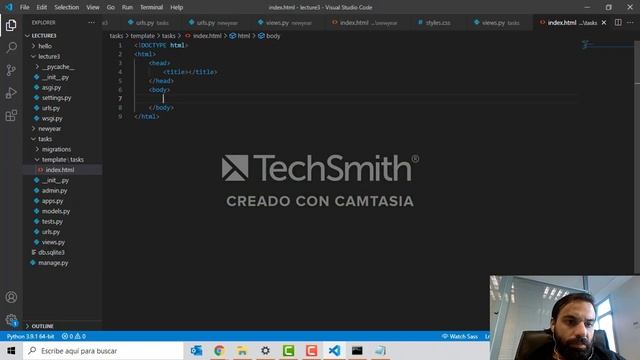Click the Windows search box
This screenshot has width=640, height=360.
click(x=103, y=351)
